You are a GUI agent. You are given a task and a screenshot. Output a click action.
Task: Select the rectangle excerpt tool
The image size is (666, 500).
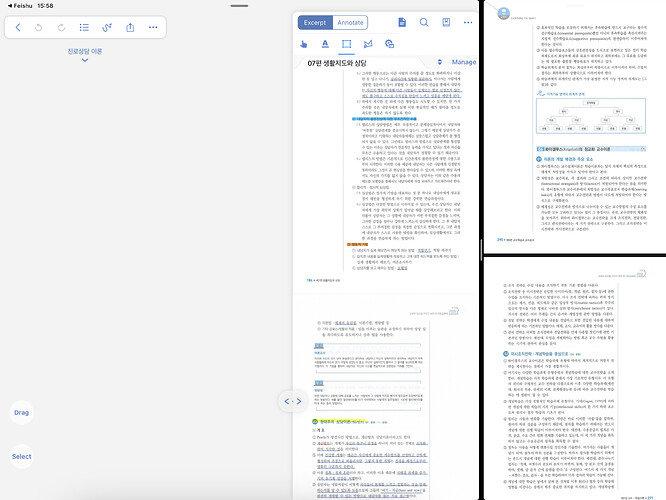347,44
